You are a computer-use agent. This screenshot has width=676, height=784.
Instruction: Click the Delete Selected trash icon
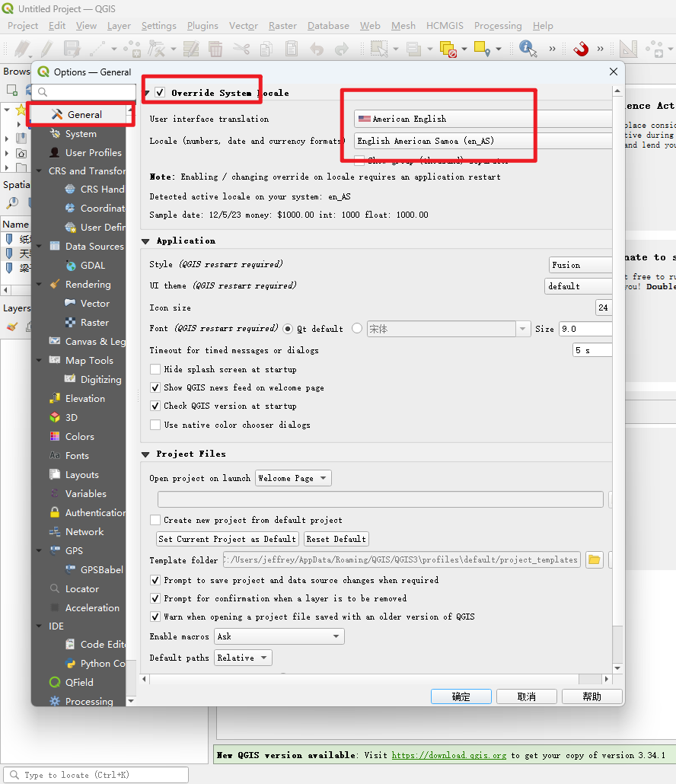tap(215, 49)
